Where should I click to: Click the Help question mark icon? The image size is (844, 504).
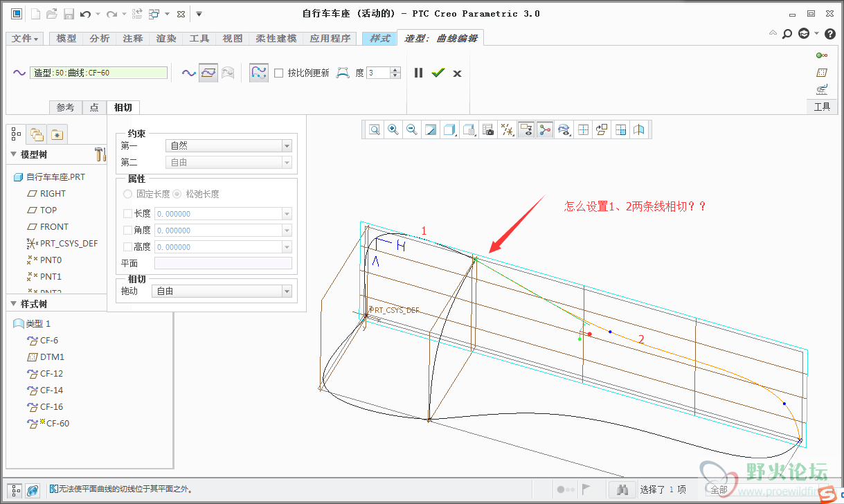[830, 33]
